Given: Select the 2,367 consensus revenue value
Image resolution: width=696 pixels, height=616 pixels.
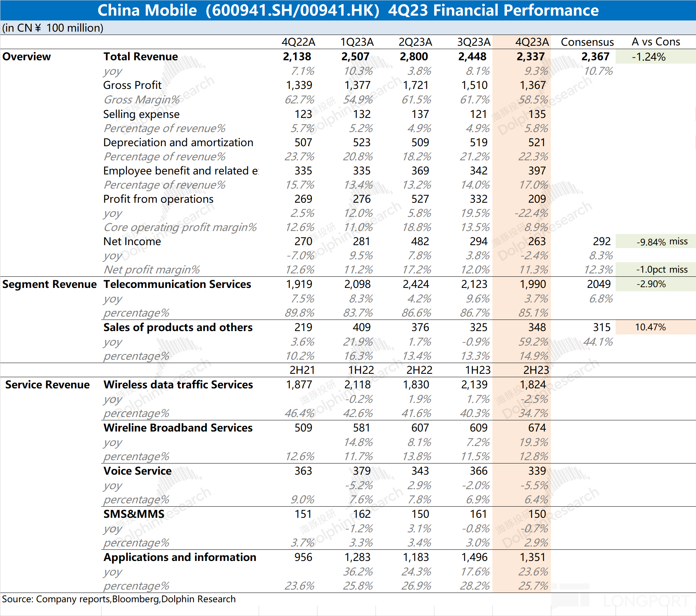Looking at the screenshot, I should click(x=595, y=57).
